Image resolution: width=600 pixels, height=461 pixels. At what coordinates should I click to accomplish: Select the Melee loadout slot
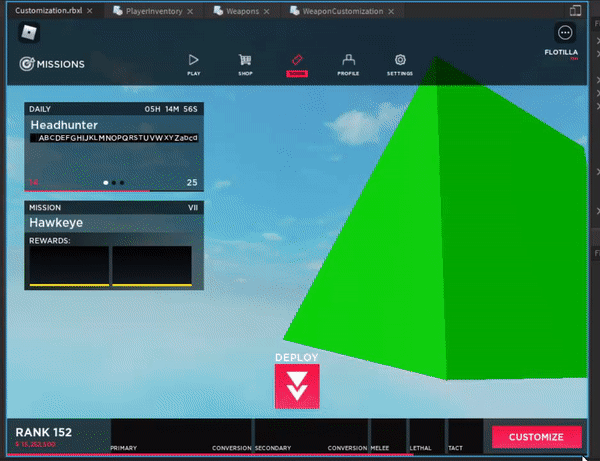(x=388, y=436)
